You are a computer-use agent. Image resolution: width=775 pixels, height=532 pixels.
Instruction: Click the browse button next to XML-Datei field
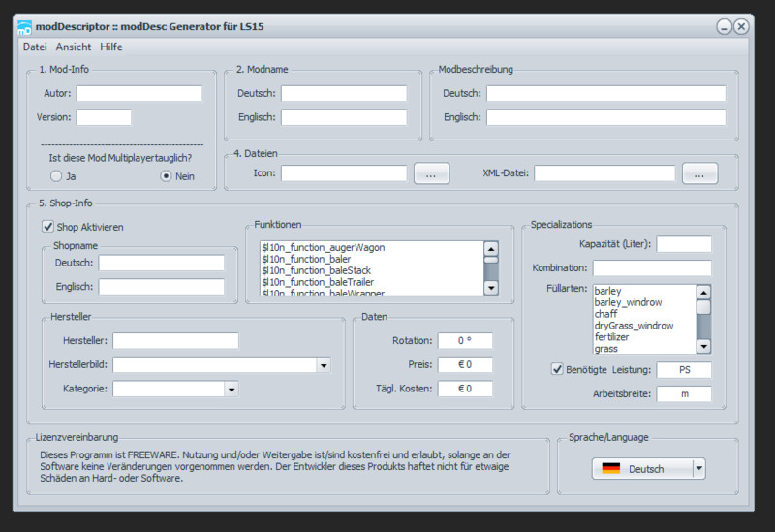pos(699,173)
